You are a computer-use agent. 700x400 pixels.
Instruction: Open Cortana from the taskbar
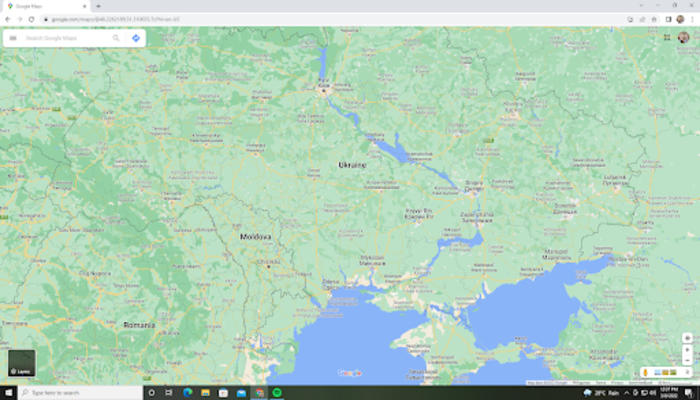[x=152, y=393]
